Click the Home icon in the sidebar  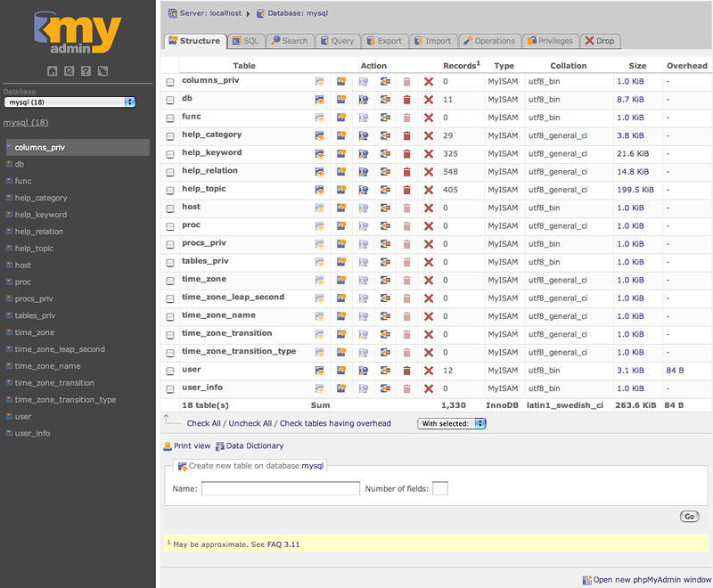tap(53, 71)
